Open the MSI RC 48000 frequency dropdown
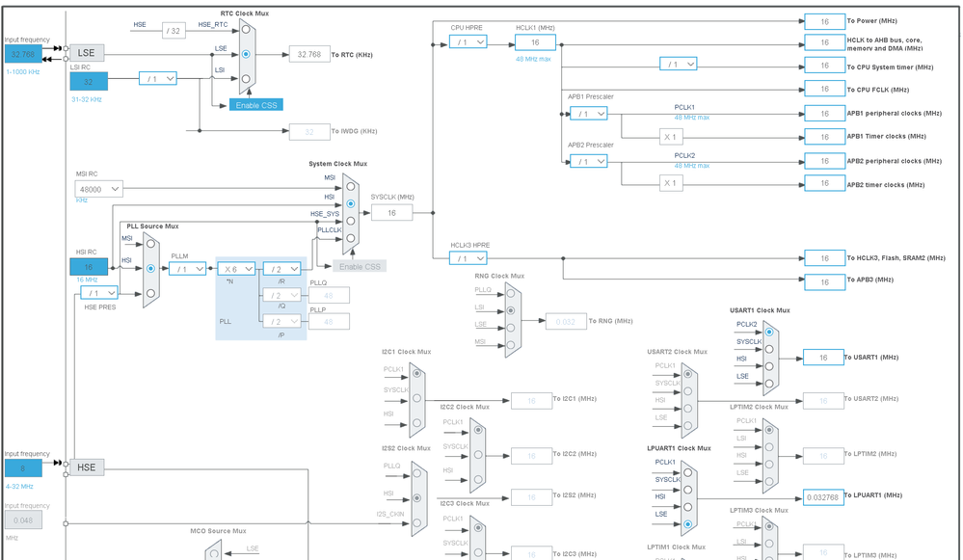This screenshot has width=963, height=560. pos(99,189)
